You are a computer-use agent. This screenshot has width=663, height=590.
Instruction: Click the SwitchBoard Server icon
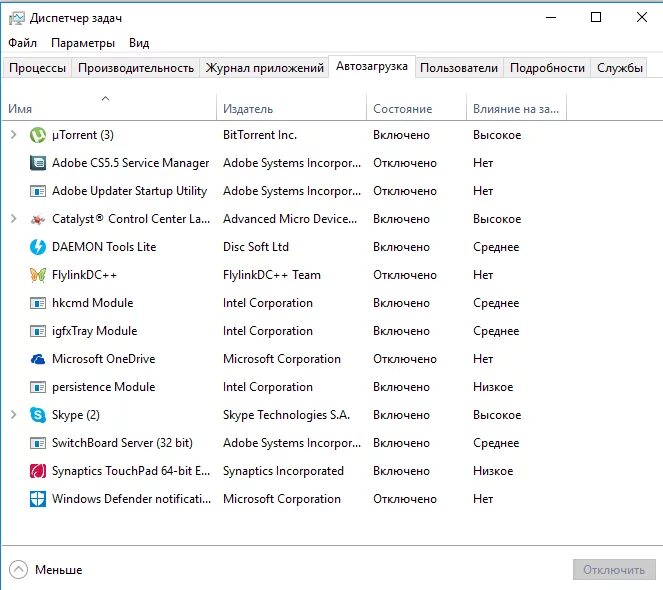pos(38,443)
